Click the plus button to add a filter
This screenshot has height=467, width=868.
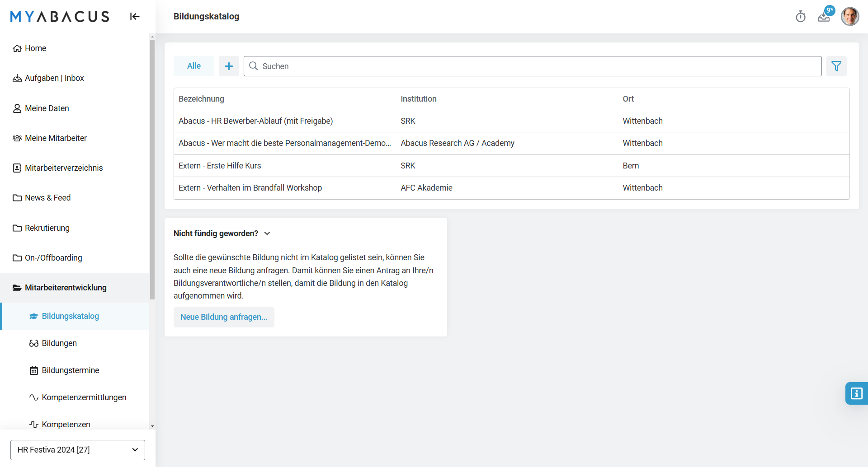coord(229,66)
